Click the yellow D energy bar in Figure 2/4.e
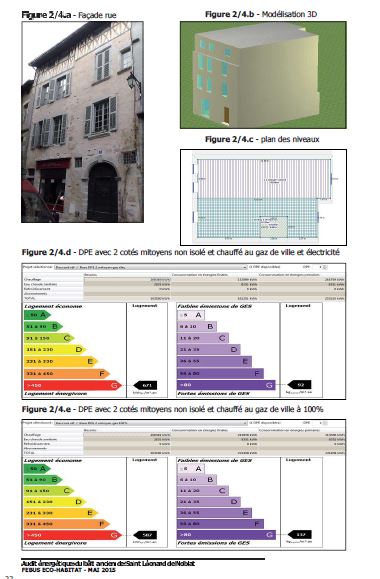Viewport: 380px width, 579px height. [x=55, y=502]
